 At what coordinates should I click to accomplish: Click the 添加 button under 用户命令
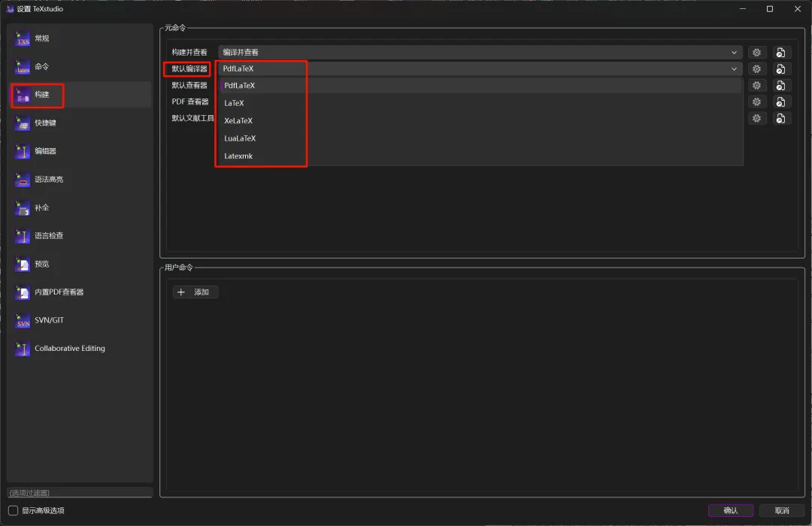(x=195, y=292)
